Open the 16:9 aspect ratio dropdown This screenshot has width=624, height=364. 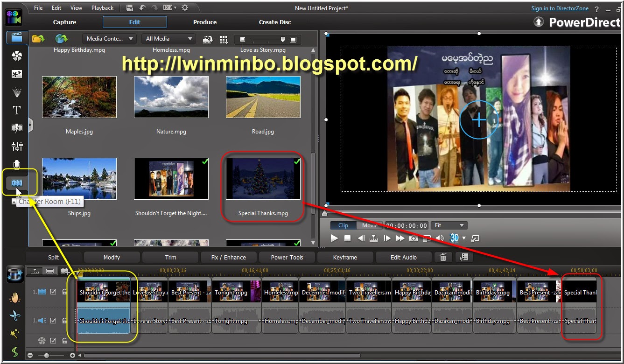pyautogui.click(x=170, y=7)
